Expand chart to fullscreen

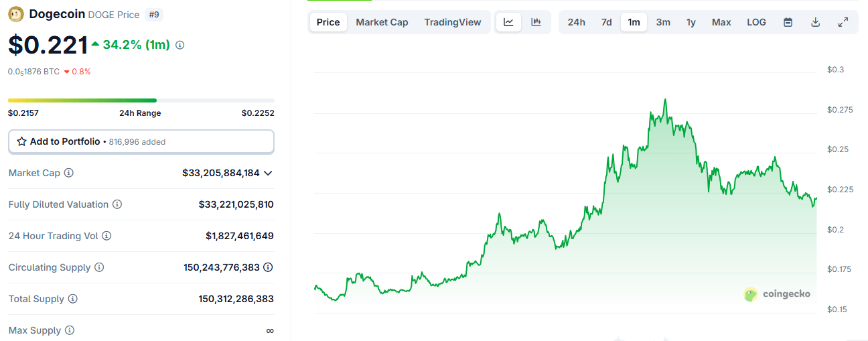(843, 22)
